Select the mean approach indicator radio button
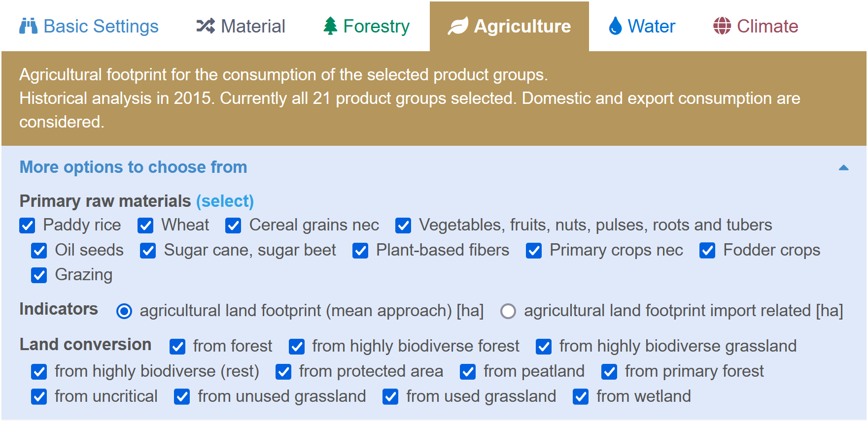The height and width of the screenshot is (422, 868). point(124,311)
